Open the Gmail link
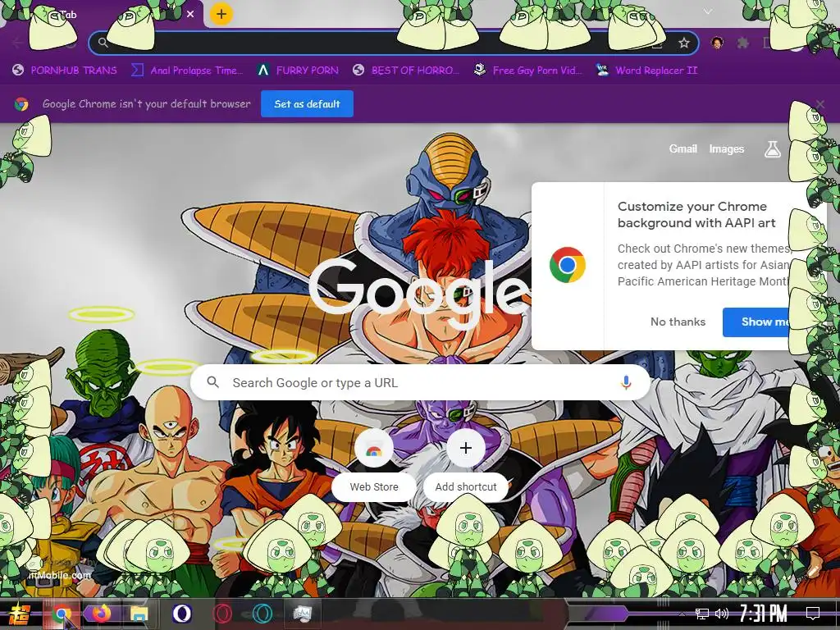This screenshot has height=630, width=840. pyautogui.click(x=683, y=149)
